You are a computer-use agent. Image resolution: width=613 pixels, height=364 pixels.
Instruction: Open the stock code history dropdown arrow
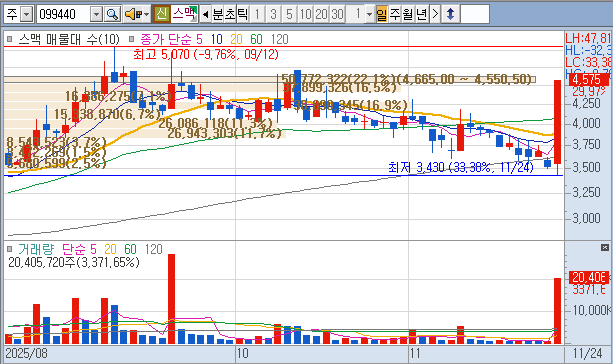pos(96,15)
